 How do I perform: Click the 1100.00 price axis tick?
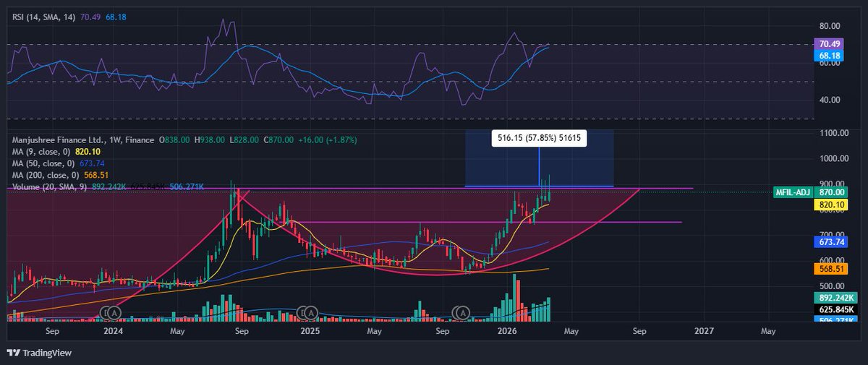tap(834, 133)
